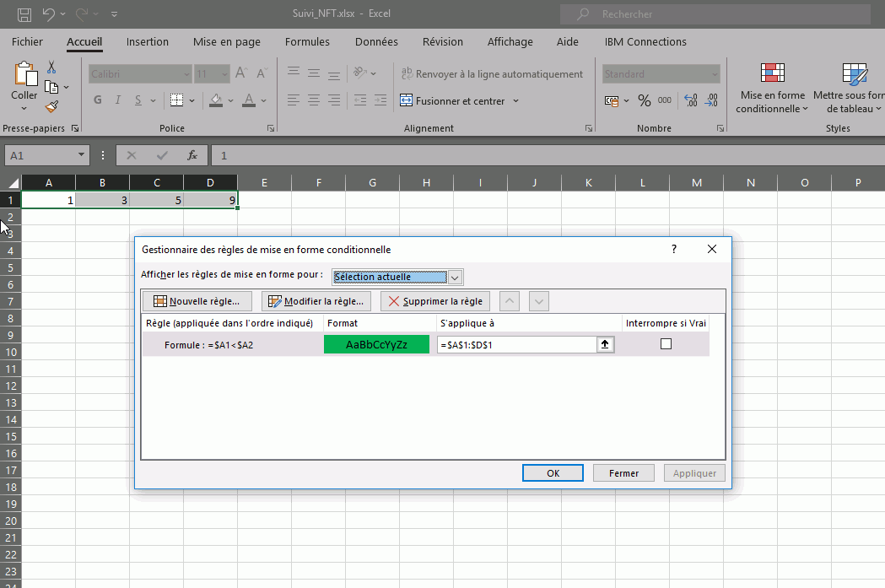The width and height of the screenshot is (885, 588).
Task: Open the Name Box dropdown arrow
Action: (82, 155)
